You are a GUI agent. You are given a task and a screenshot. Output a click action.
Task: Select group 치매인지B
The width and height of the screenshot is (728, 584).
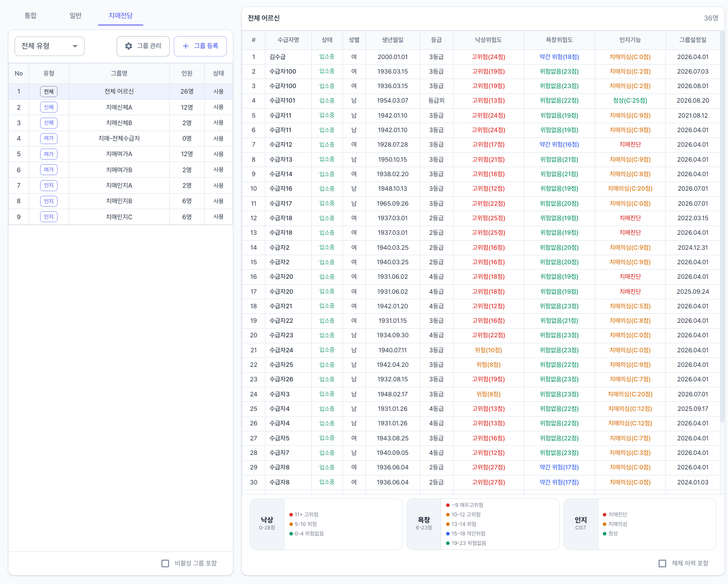point(121,201)
